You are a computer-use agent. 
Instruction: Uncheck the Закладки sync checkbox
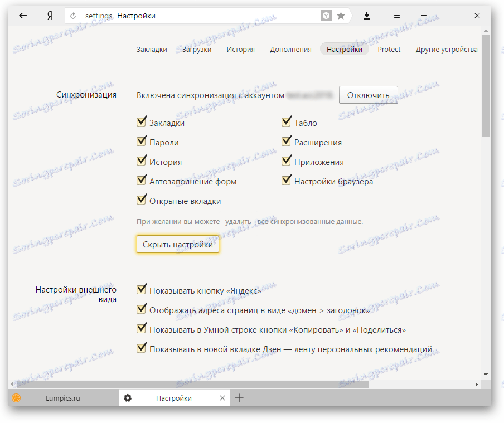tap(142, 121)
